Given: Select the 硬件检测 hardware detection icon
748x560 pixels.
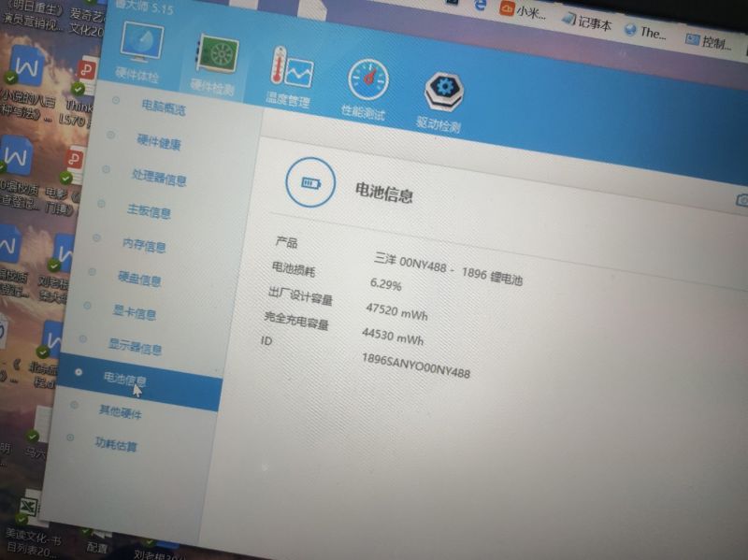Looking at the screenshot, I should pyautogui.click(x=215, y=65).
